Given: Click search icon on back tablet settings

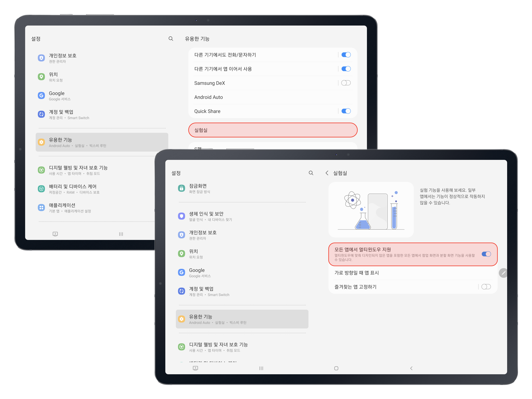Looking at the screenshot, I should pyautogui.click(x=171, y=39).
